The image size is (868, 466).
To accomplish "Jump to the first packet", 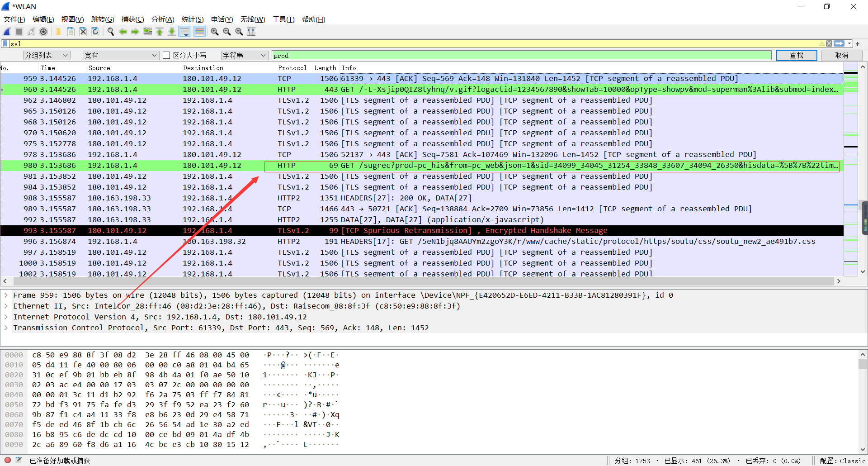I will pyautogui.click(x=160, y=32).
